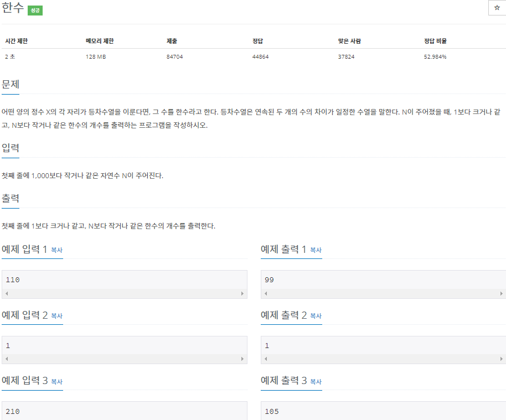506x420 pixels.
Task: Click the green 성공 badge
Action: coord(35,11)
